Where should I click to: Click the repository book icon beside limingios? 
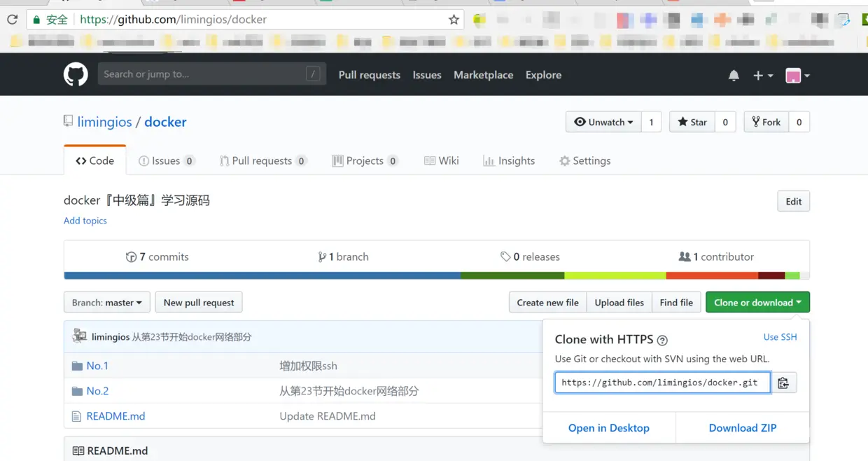click(68, 121)
